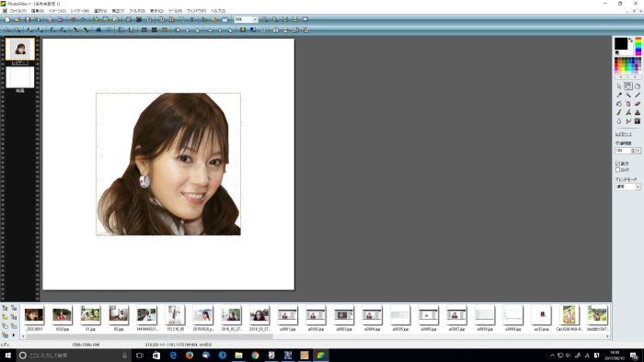This screenshot has height=362, width=644.
Task: Select the arrow Selection tool
Action: (x=619, y=86)
